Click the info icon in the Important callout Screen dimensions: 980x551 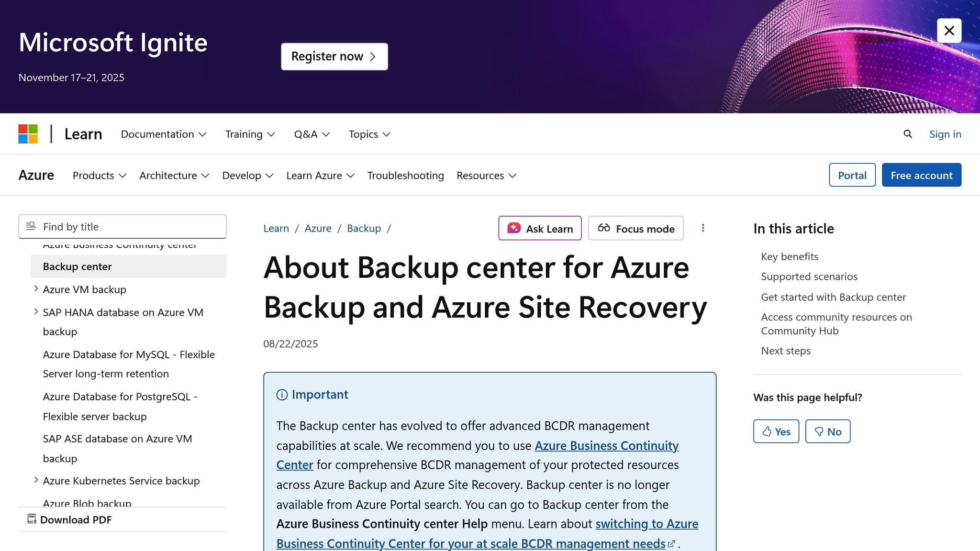282,395
